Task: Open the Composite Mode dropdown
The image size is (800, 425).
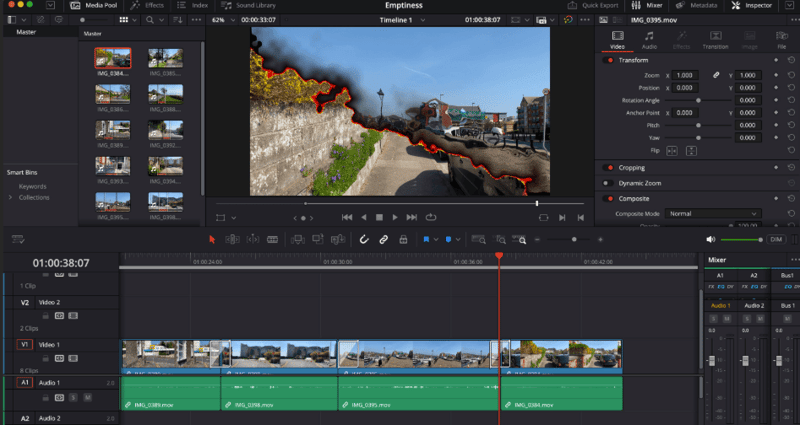Action: 711,213
